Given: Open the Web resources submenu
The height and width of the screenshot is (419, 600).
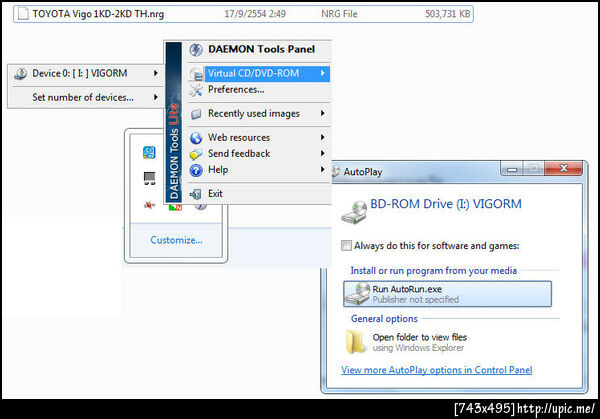Looking at the screenshot, I should coord(259,137).
